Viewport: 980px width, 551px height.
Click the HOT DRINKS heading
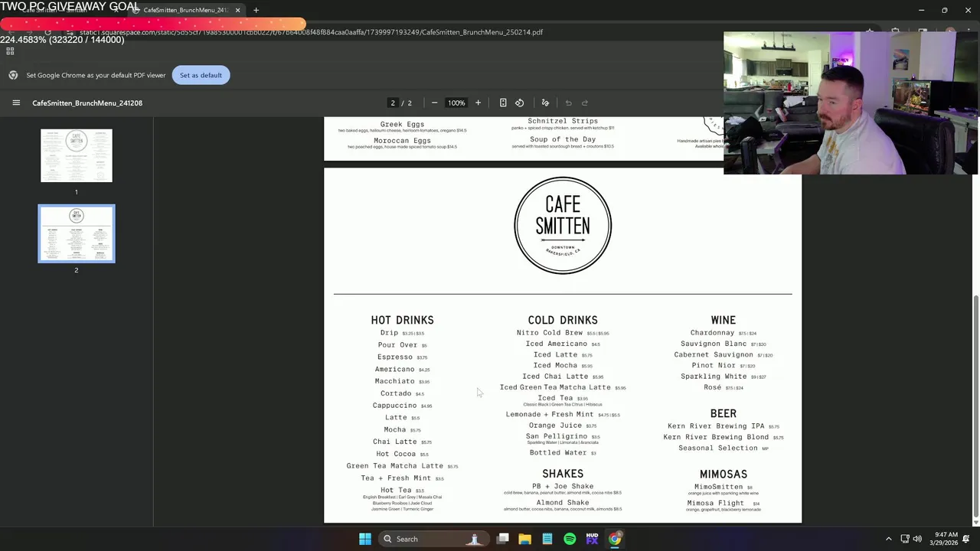tap(403, 320)
